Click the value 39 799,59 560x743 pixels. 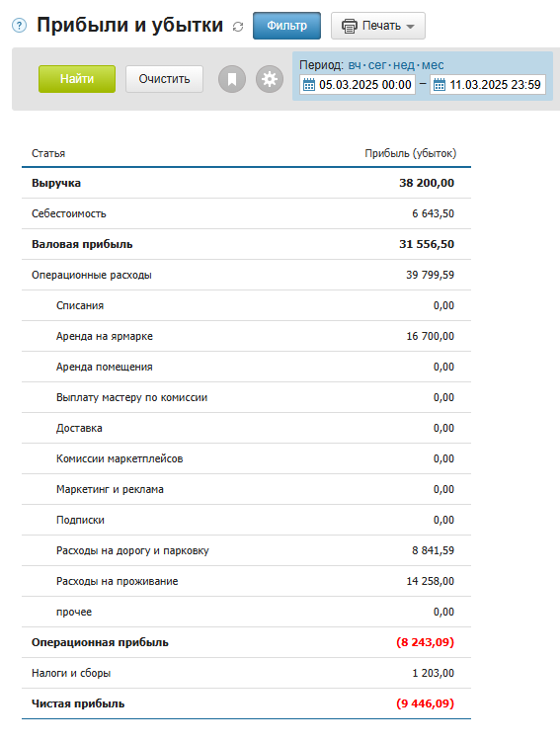point(430,275)
